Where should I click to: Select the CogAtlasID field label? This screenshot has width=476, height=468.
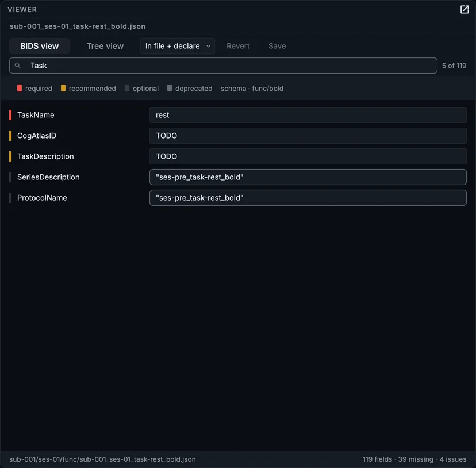pos(37,136)
